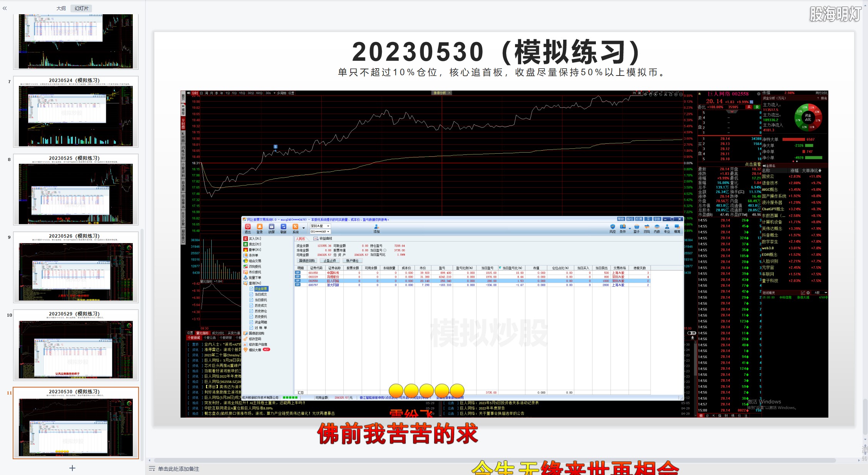868x475 pixels.
Task: Click the 篮子 basket icon
Action: pos(637,228)
